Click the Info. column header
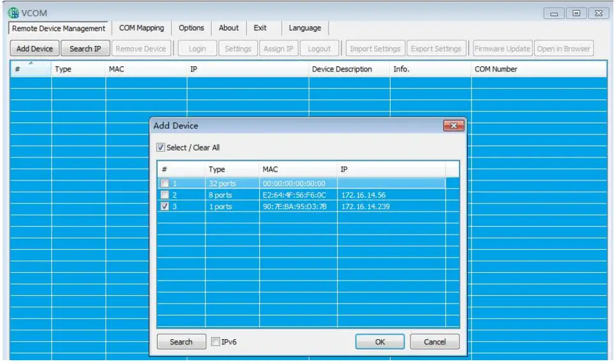 click(x=430, y=69)
